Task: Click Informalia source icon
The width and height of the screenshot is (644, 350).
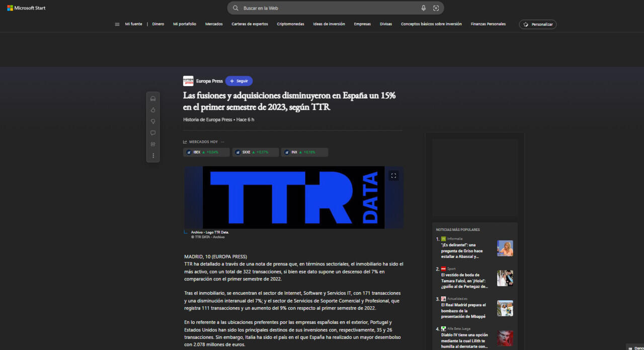Action: coord(443,239)
